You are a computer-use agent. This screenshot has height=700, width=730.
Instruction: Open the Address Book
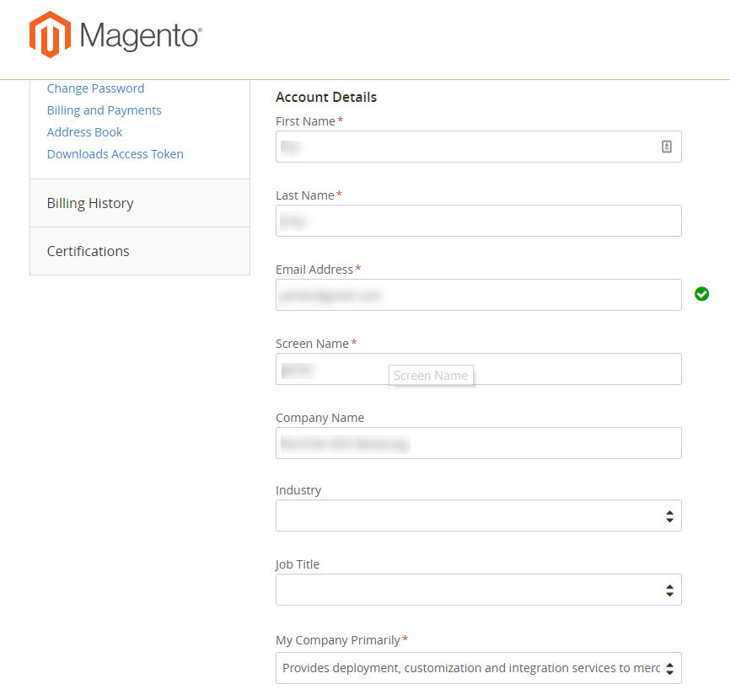click(x=84, y=132)
